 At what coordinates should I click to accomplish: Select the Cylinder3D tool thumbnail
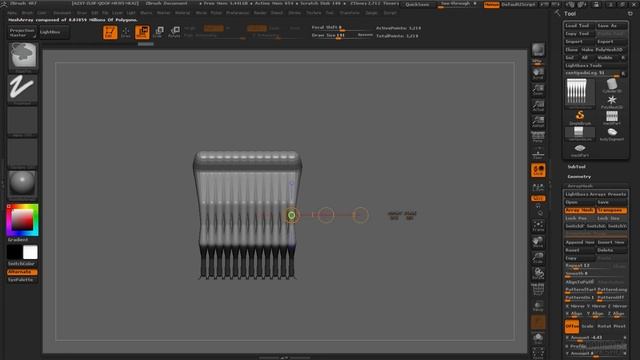[612, 86]
